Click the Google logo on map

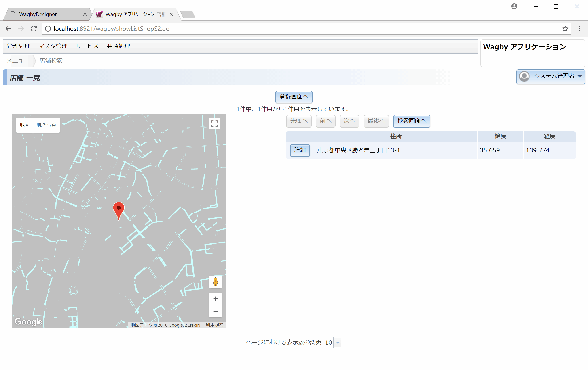28,322
